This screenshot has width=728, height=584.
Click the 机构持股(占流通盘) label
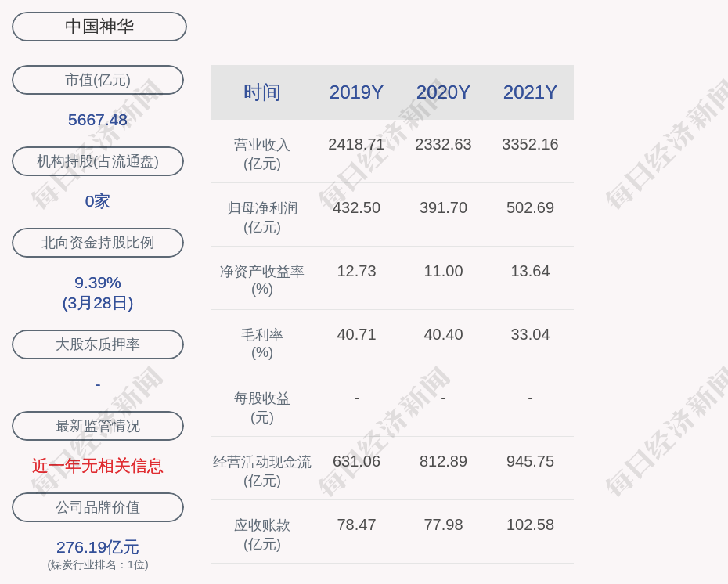(x=98, y=161)
